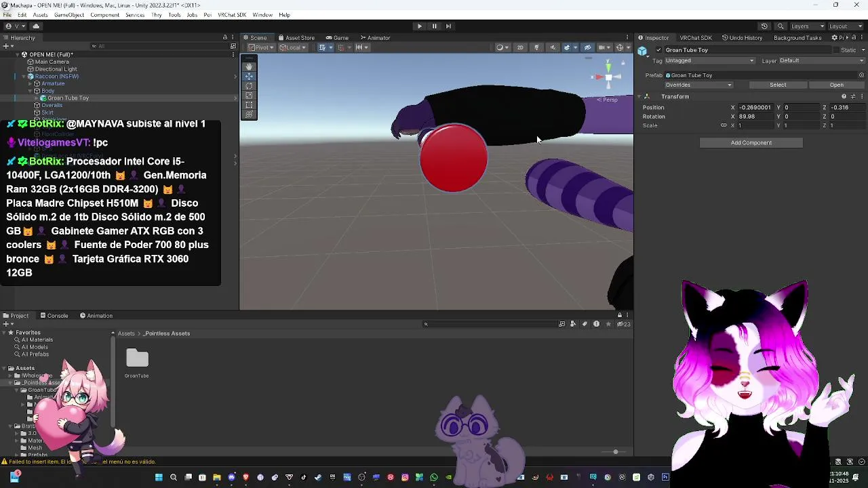Open the global search magnifier icon
This screenshot has width=868, height=488.
781,26
